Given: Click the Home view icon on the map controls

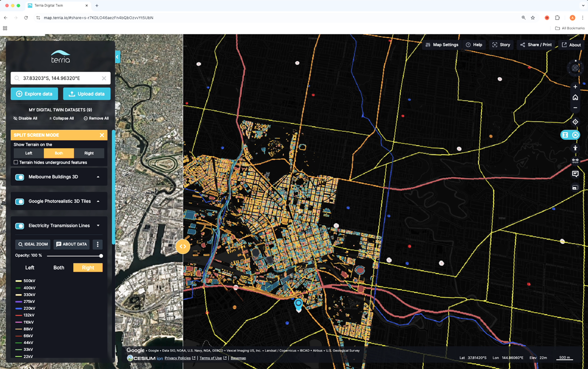Looking at the screenshot, I should 575,97.
